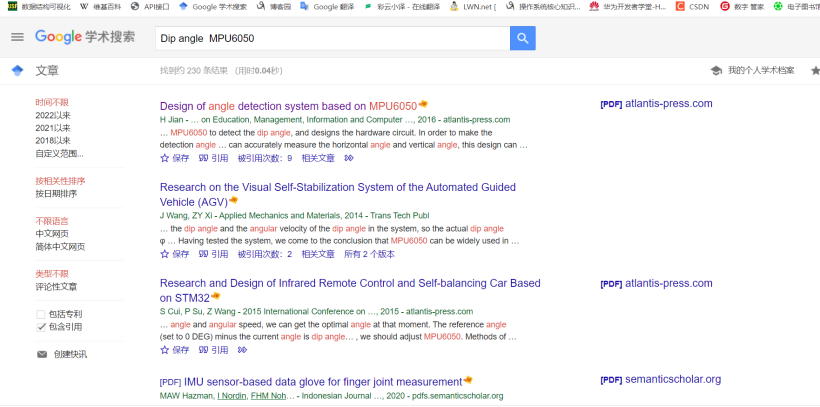View 被引用次数: 9 citations

pos(265,158)
